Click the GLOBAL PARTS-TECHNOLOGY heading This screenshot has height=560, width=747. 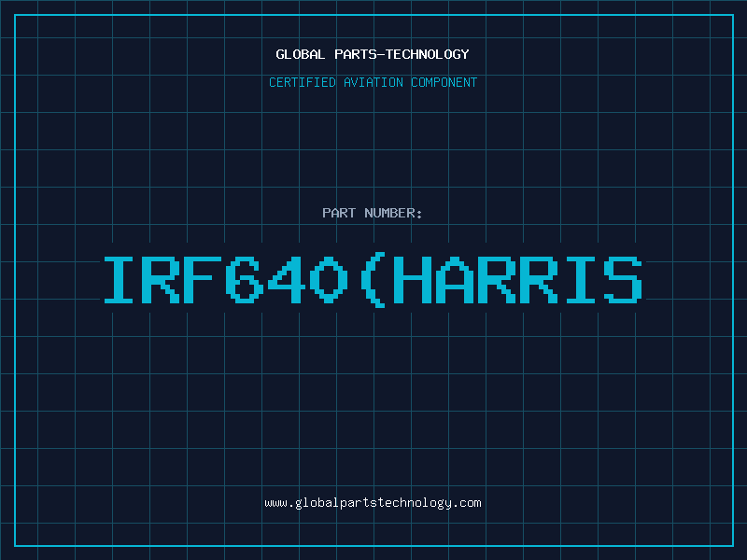click(373, 54)
